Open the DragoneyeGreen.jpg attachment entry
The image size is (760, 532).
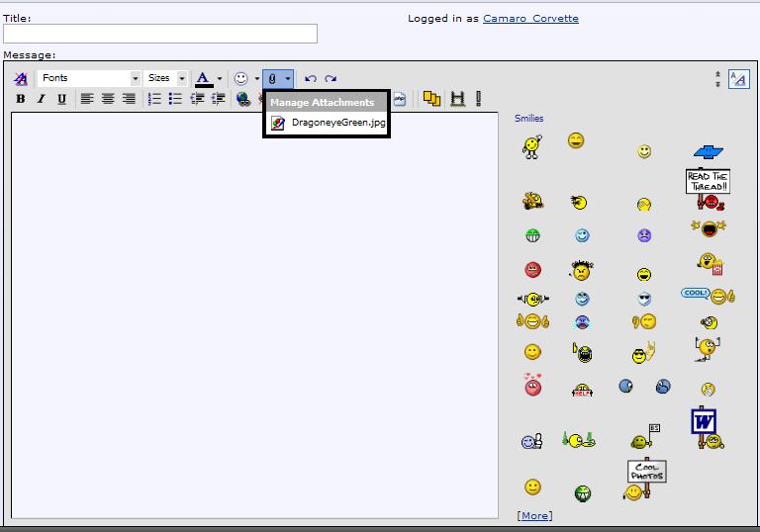coord(329,123)
